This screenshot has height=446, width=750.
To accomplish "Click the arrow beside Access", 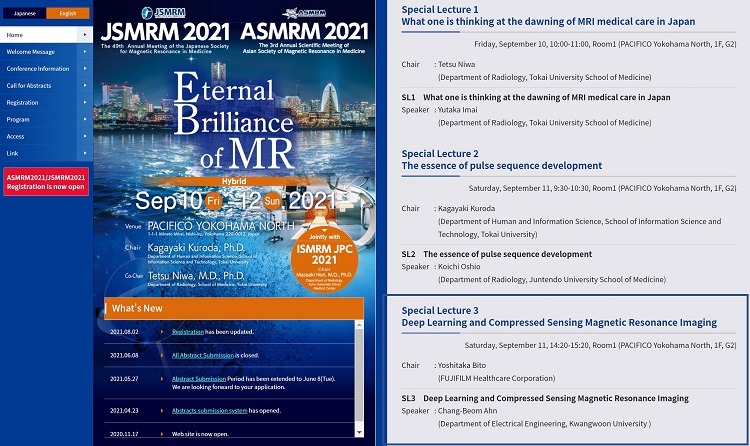I will [85, 136].
